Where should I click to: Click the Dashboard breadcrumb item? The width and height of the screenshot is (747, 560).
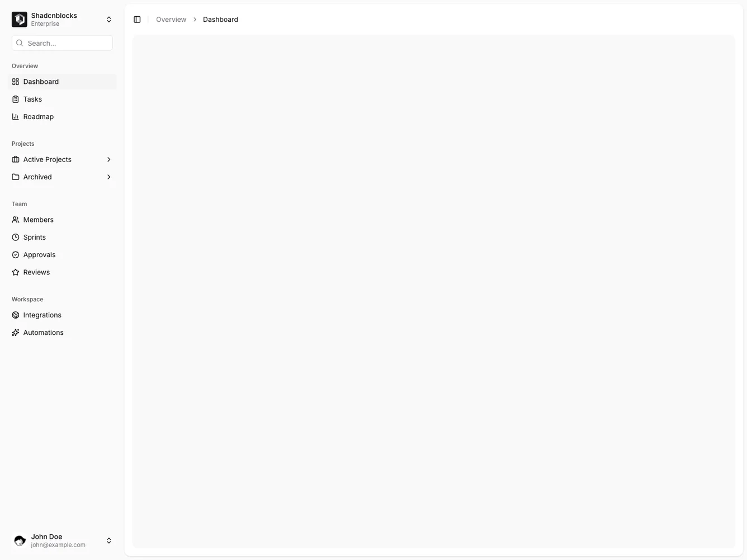(x=220, y=19)
